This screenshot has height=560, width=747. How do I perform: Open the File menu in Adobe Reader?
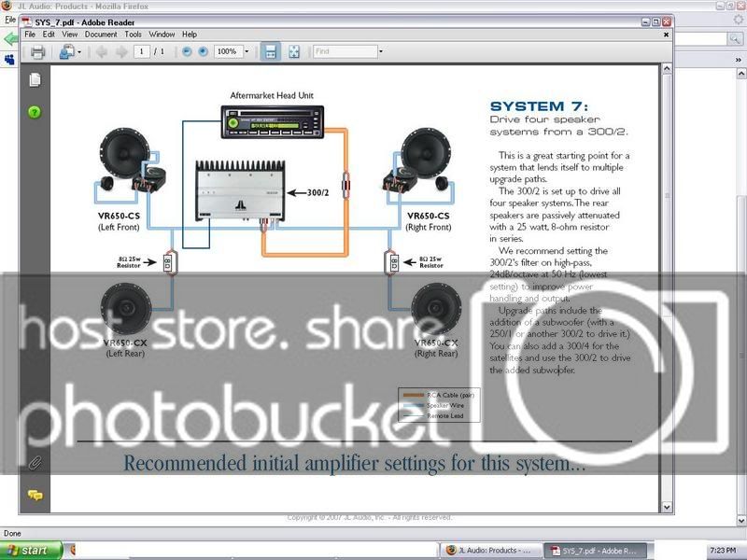pyautogui.click(x=30, y=35)
